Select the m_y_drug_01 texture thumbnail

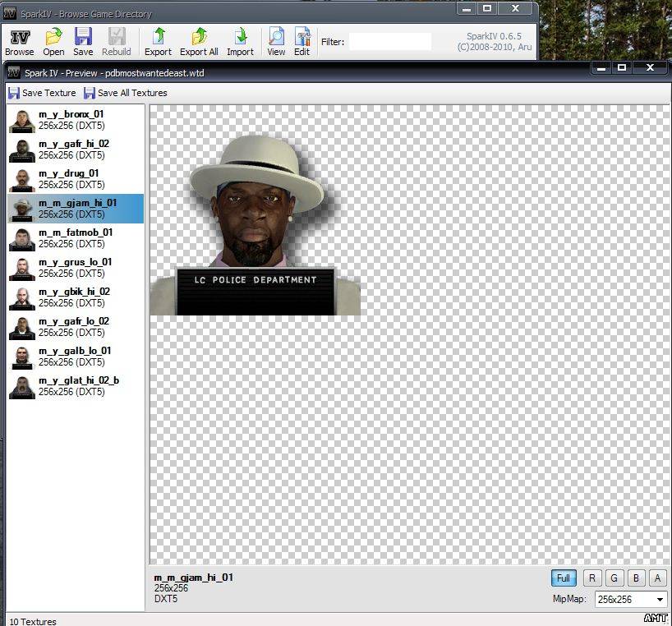(x=22, y=179)
